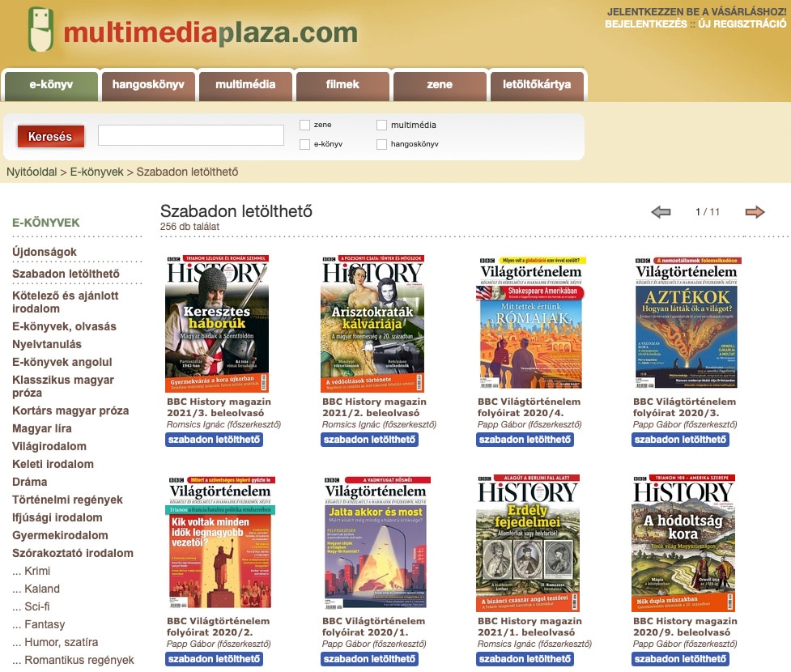Click the red Keresés button
This screenshot has width=791, height=672.
50,136
